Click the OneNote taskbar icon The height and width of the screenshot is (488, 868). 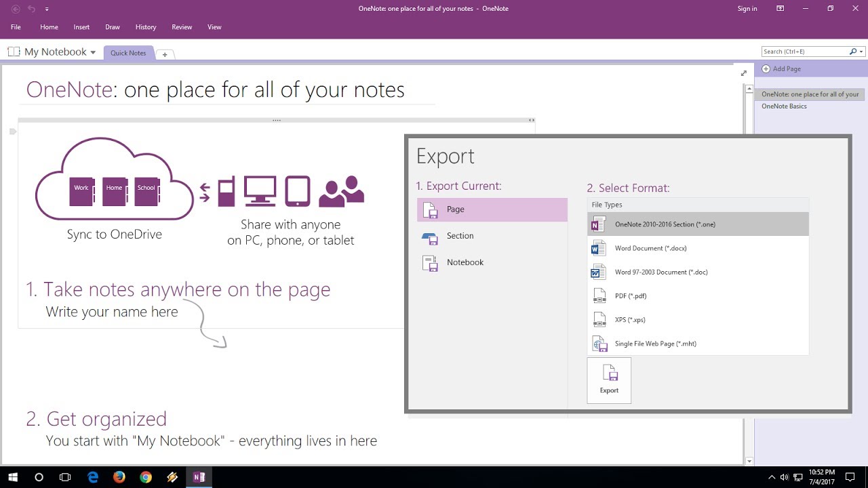(199, 477)
